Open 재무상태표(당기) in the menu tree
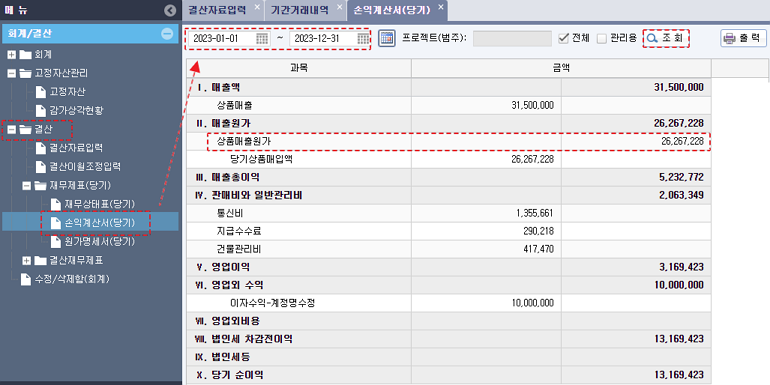The width and height of the screenshot is (770, 385). tap(100, 204)
